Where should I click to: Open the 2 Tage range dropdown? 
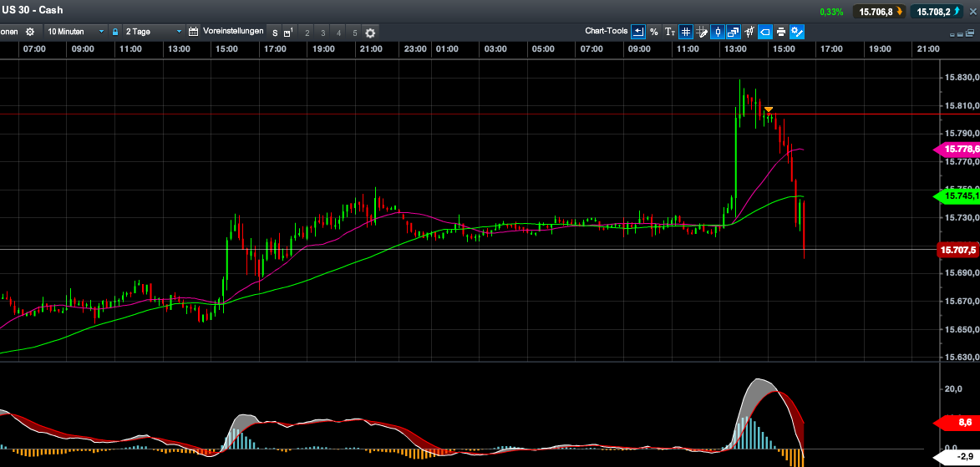(153, 32)
